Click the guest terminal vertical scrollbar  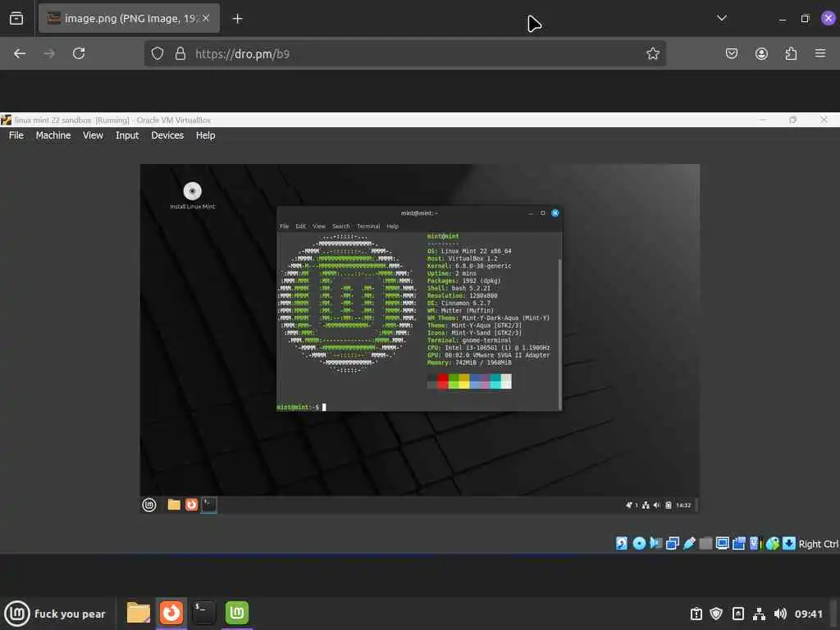559,335
